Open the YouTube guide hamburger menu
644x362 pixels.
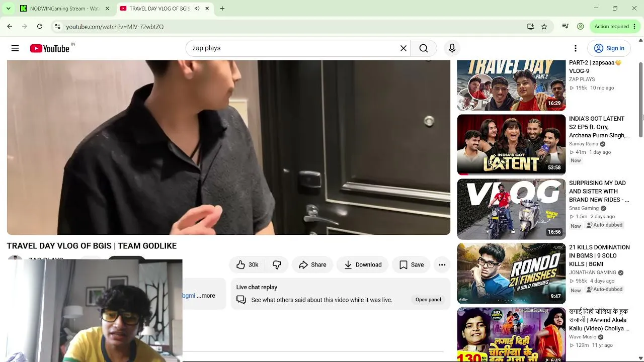15,48
